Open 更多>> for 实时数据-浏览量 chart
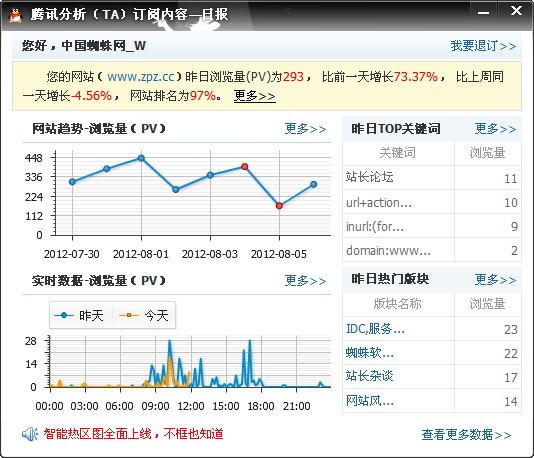Screen dimensions: 534x458 pos(305,281)
